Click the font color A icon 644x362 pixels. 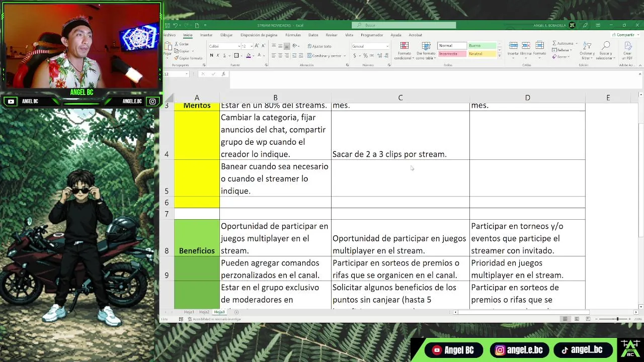(258, 55)
